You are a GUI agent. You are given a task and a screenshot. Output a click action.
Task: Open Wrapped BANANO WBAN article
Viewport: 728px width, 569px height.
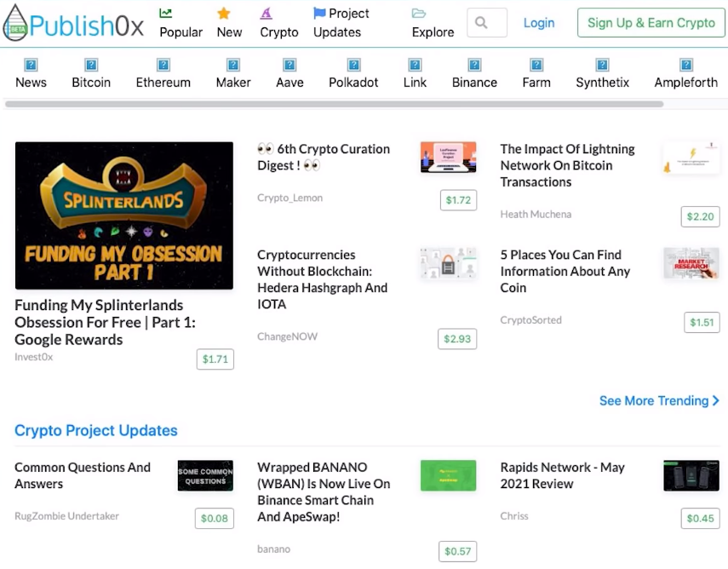pyautogui.click(x=324, y=491)
